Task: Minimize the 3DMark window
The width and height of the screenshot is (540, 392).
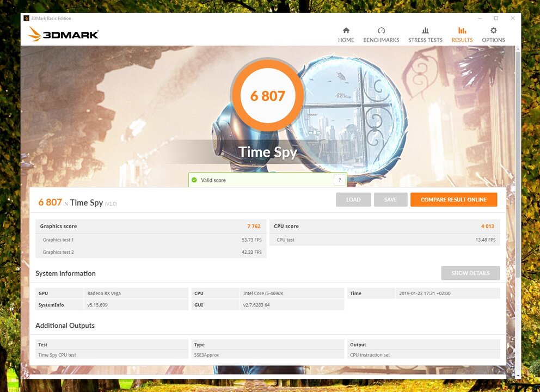Action: tap(480, 19)
